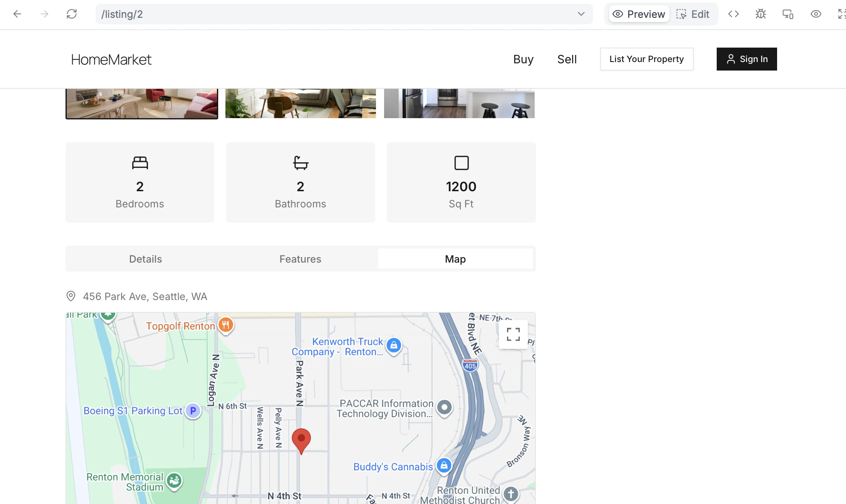The height and width of the screenshot is (504, 846).
Task: Switch to Preview mode
Action: [639, 14]
